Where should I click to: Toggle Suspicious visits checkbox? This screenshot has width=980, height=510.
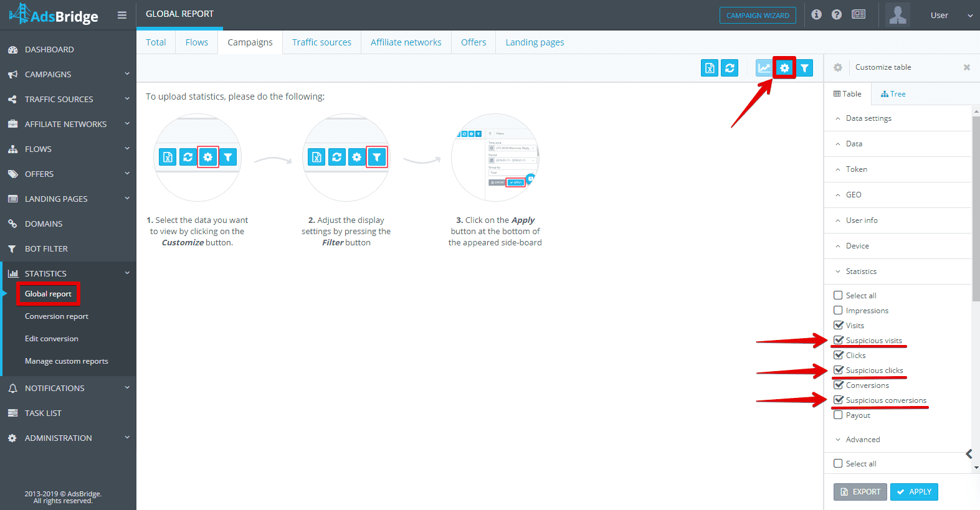click(x=838, y=340)
